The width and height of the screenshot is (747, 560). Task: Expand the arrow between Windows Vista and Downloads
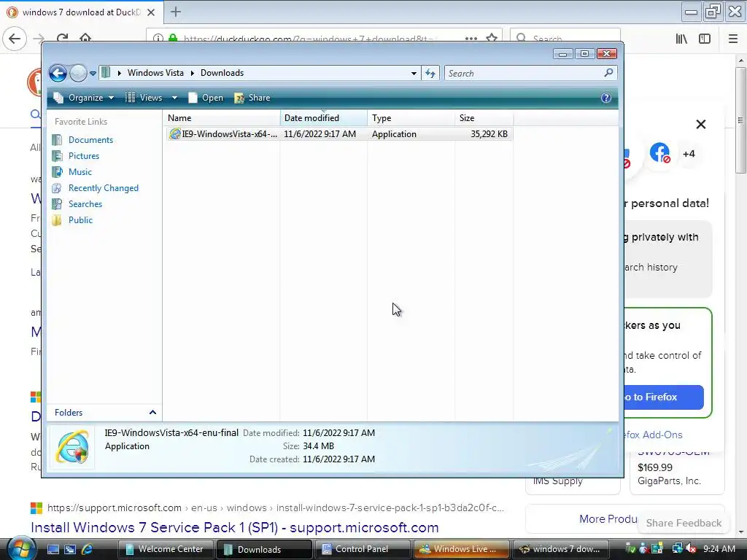[x=193, y=73]
